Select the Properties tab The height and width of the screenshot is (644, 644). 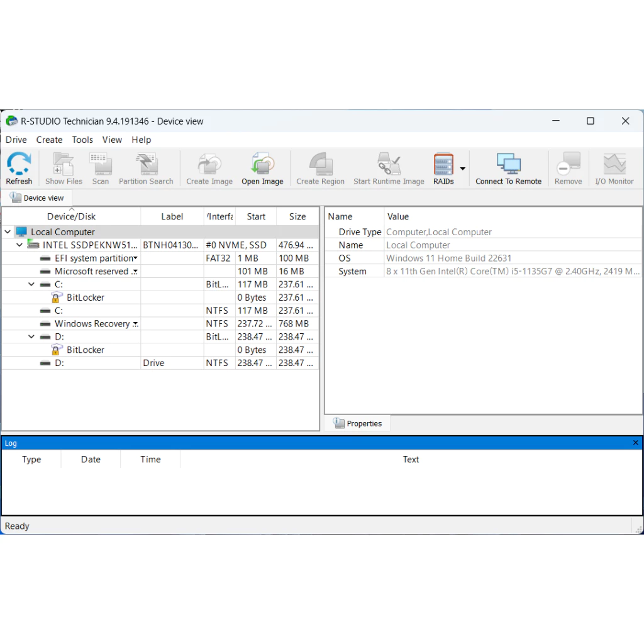point(358,423)
